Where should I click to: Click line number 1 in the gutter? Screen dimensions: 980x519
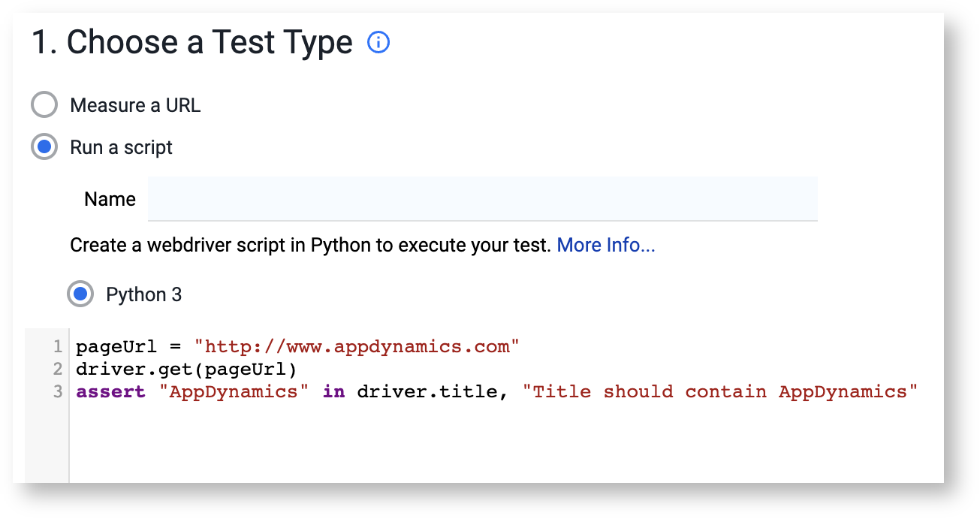pyautogui.click(x=57, y=347)
